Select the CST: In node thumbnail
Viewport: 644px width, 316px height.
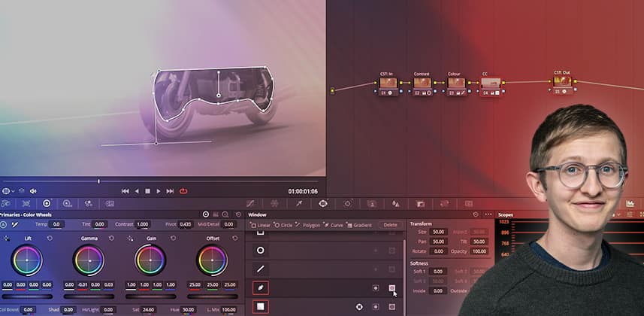click(388, 83)
